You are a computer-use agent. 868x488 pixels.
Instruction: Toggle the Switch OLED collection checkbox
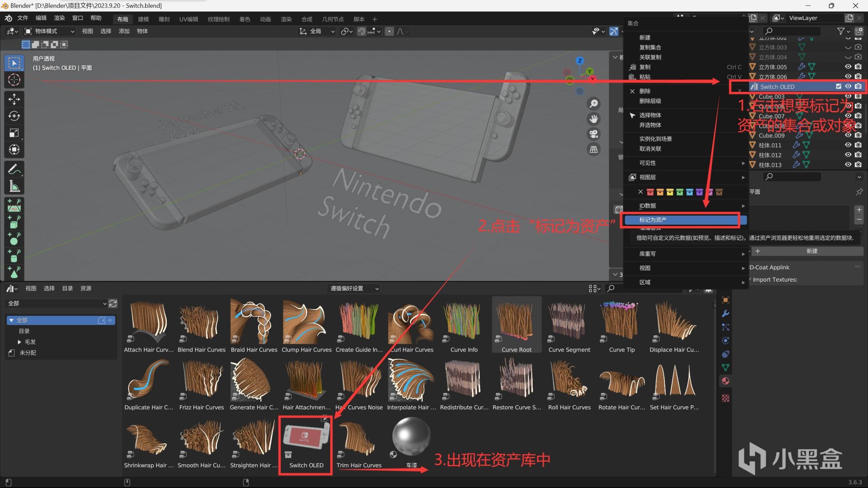click(838, 86)
